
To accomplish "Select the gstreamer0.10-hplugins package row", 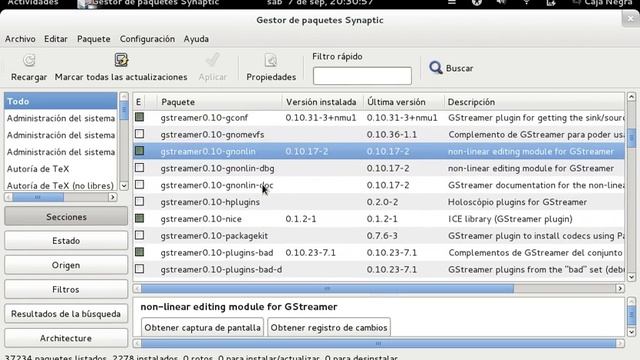I will tap(379, 202).
